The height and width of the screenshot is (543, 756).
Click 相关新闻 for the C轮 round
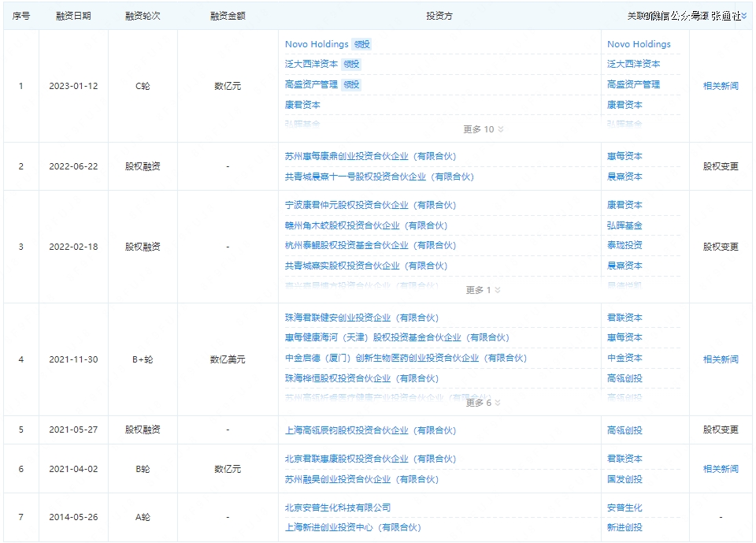[x=720, y=86]
